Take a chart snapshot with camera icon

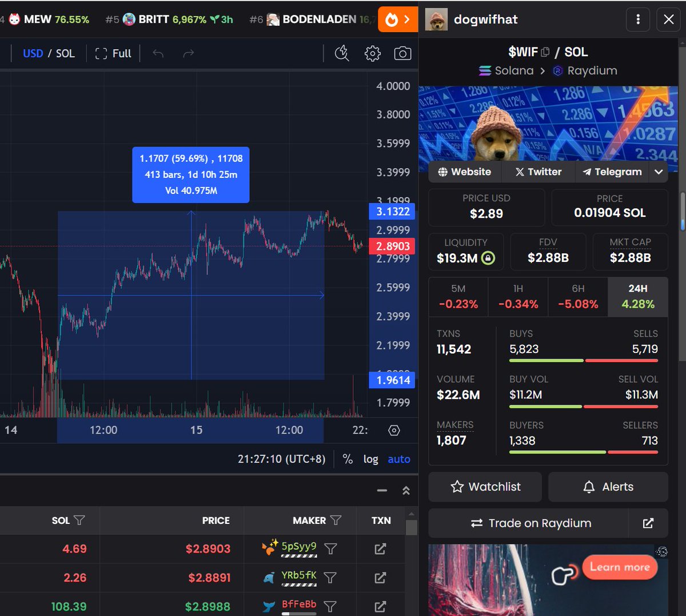[403, 53]
